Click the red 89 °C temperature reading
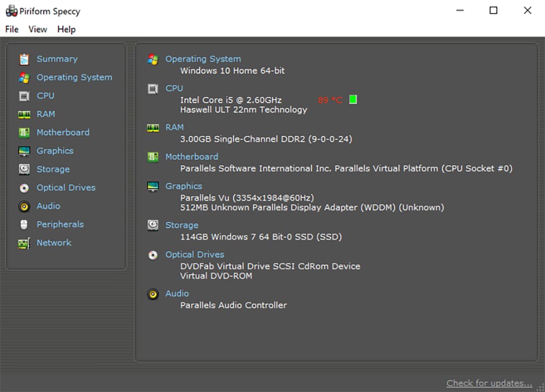 pos(330,100)
